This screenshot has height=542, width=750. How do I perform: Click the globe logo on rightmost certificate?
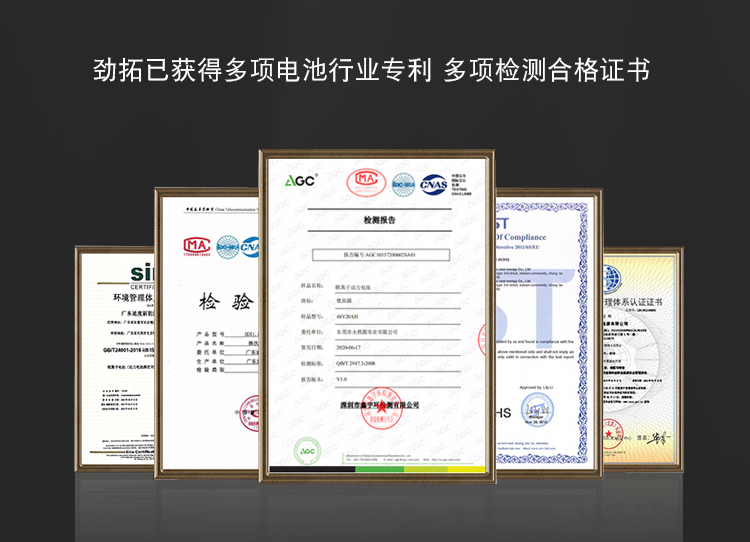[612, 280]
